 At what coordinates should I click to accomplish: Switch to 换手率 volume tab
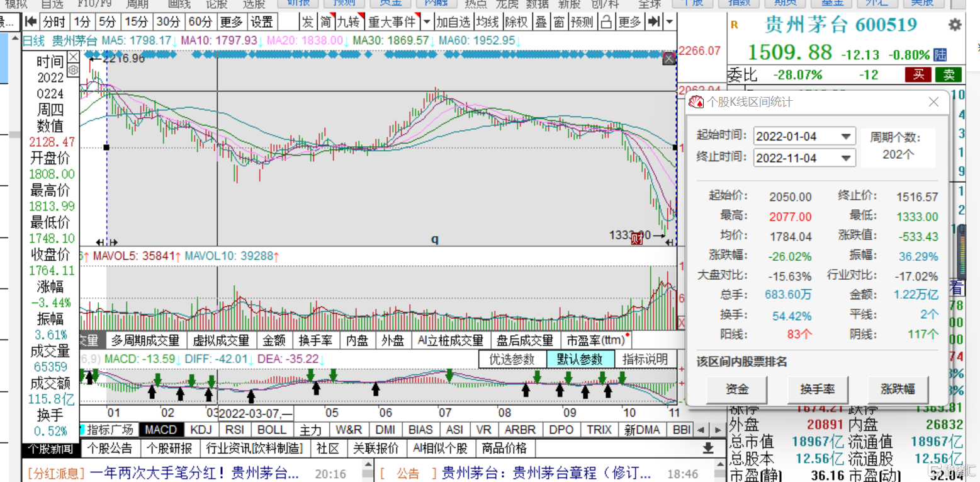click(316, 341)
